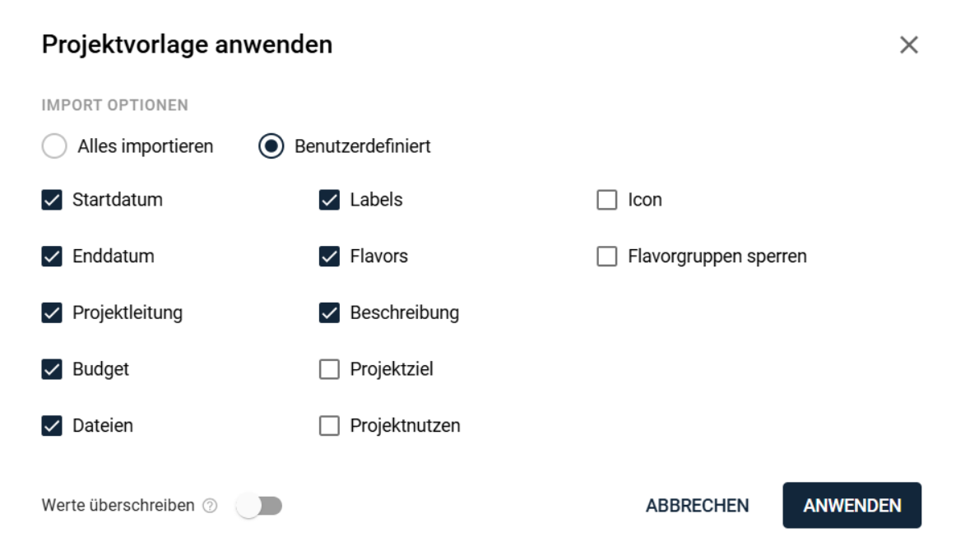Uncheck the Beschreibung checkbox
This screenshot has width=956, height=560.
click(329, 313)
